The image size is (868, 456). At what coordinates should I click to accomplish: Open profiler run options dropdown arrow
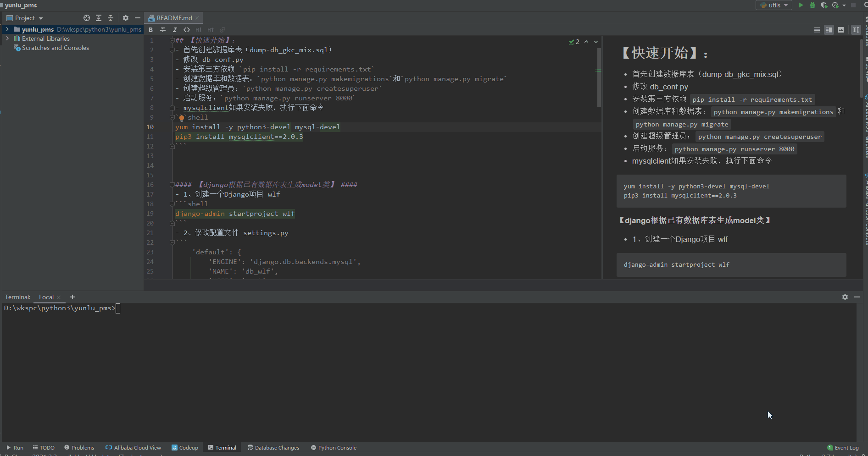coord(844,5)
